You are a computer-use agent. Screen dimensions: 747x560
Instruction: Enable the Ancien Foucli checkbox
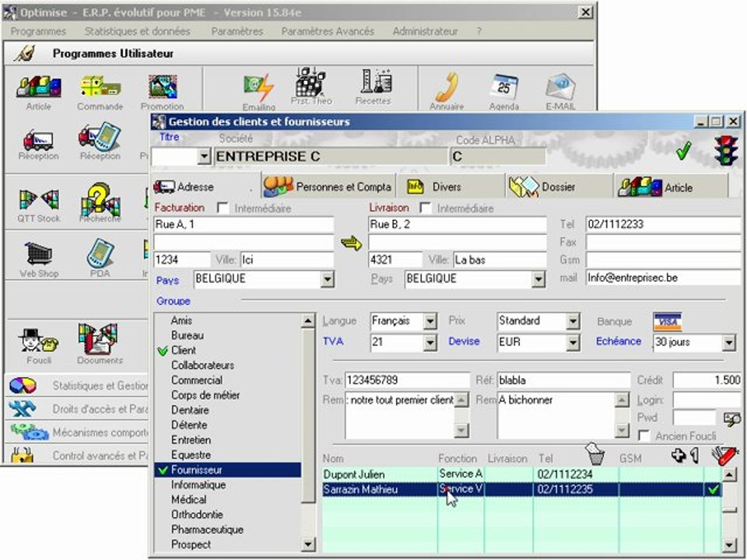click(x=644, y=436)
